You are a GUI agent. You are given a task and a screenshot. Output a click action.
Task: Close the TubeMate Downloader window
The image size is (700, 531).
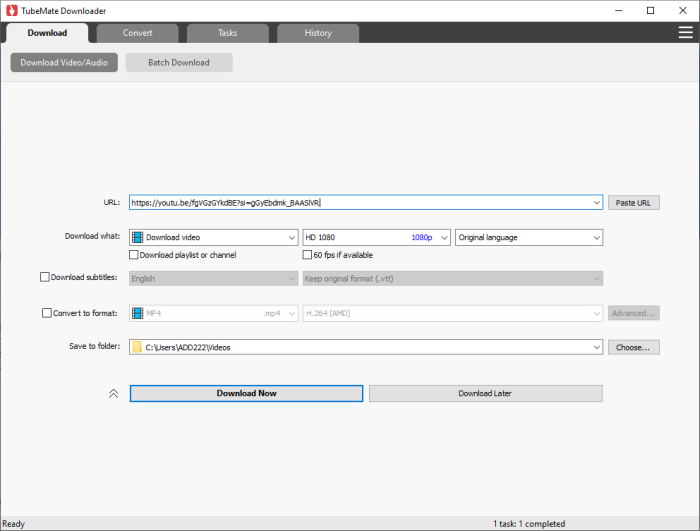(683, 11)
